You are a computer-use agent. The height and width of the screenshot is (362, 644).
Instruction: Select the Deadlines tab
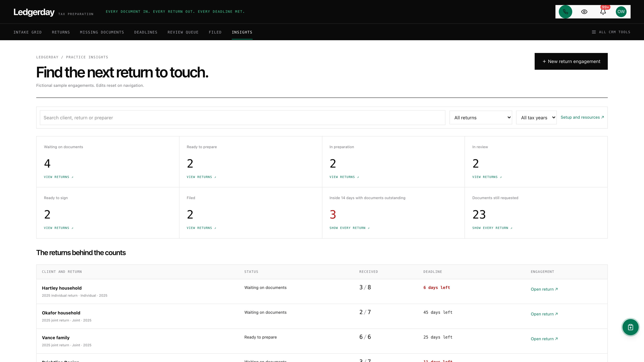(146, 32)
